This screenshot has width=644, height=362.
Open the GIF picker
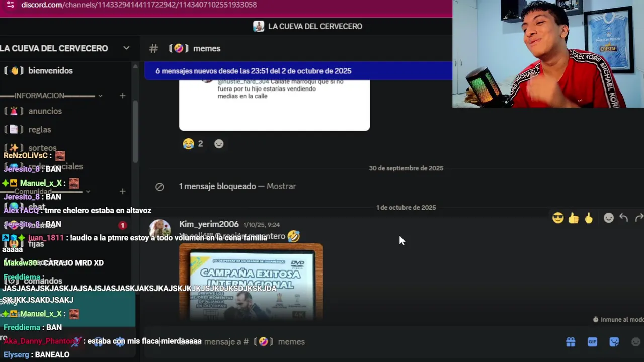(x=592, y=342)
